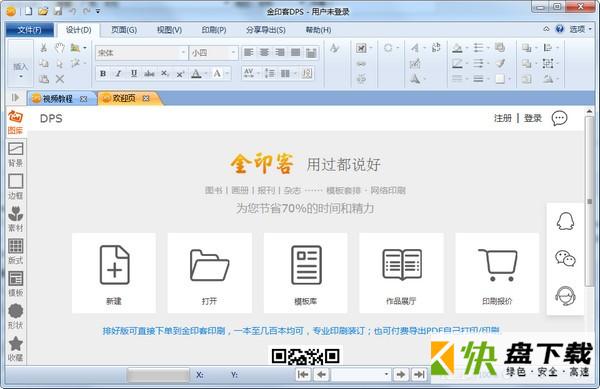Open the 图库 gallery sidebar panel
600x389 pixels.
pyautogui.click(x=15, y=122)
